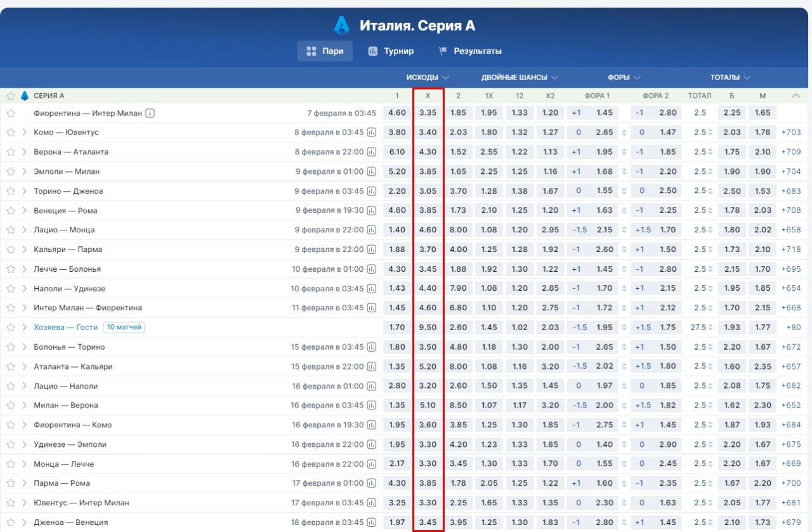Image resolution: width=812 pixels, height=532 pixels.
Task: Star the Хозяева — Гости row
Action: 11,328
